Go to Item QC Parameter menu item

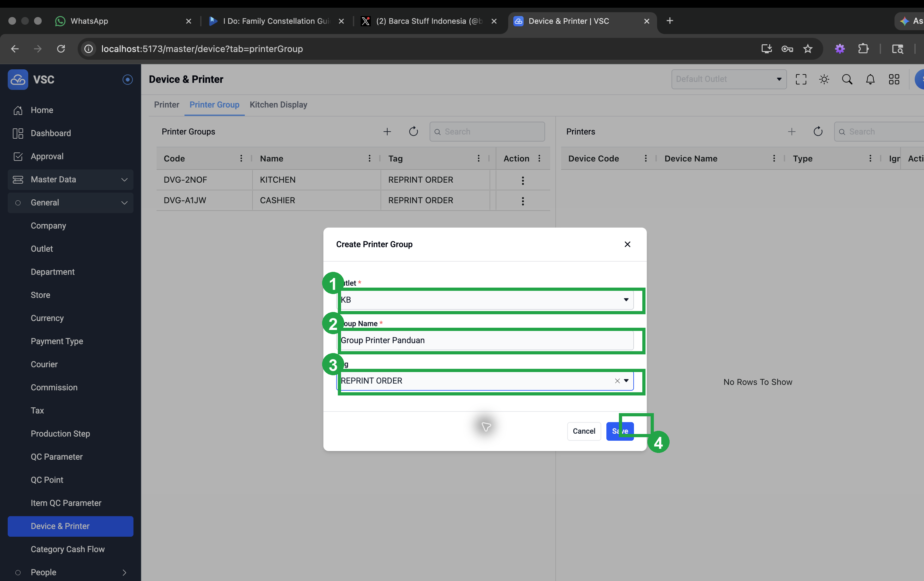point(66,503)
